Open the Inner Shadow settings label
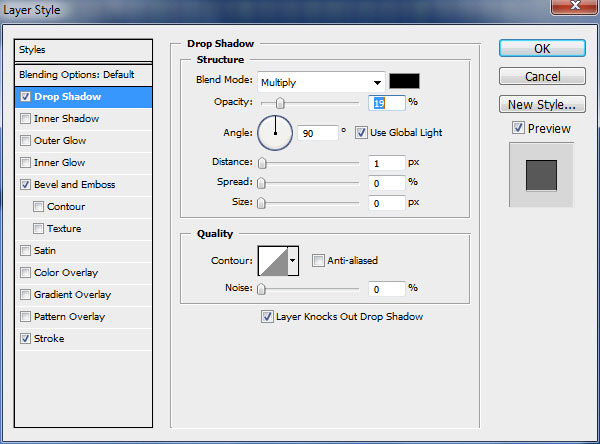 pos(67,119)
